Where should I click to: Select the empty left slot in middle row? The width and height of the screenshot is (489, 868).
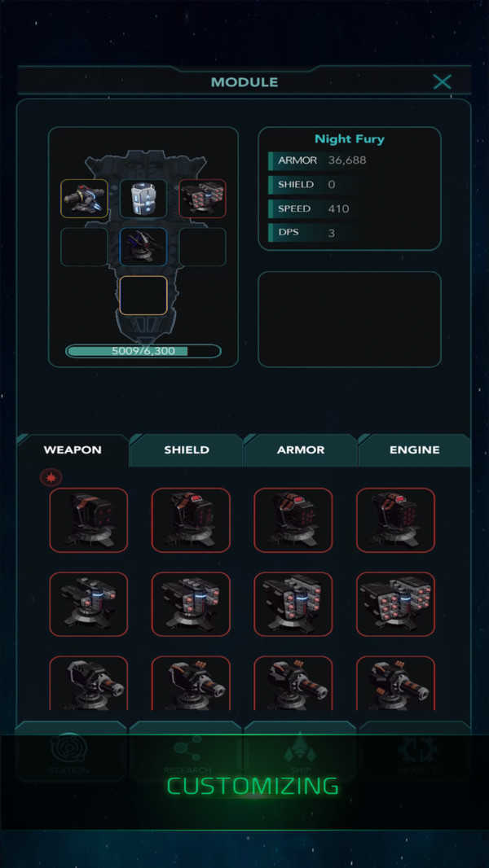pos(84,247)
